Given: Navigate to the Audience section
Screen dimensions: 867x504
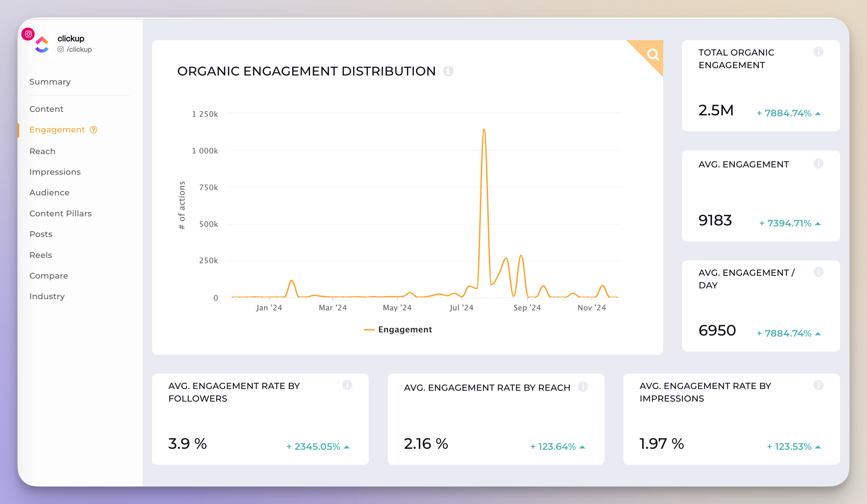Looking at the screenshot, I should (x=49, y=192).
